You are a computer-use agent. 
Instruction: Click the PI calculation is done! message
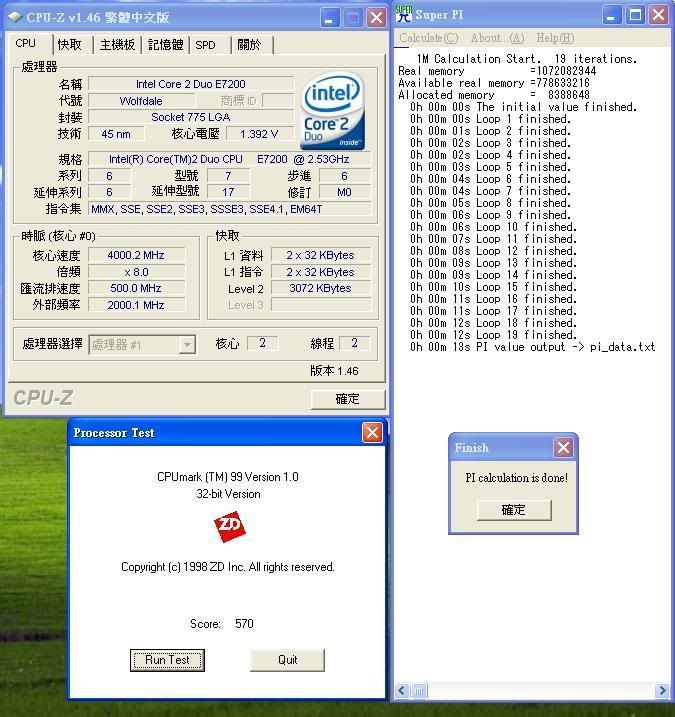[x=517, y=478]
